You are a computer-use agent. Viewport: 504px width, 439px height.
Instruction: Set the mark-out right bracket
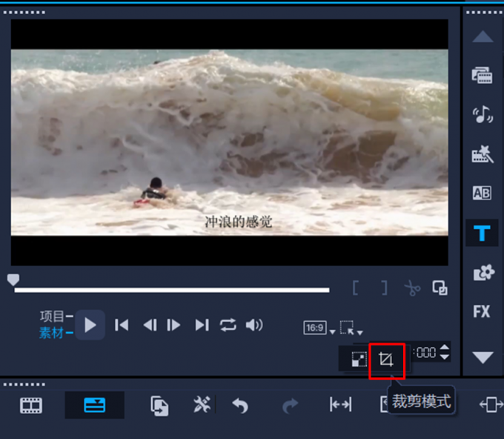[384, 288]
